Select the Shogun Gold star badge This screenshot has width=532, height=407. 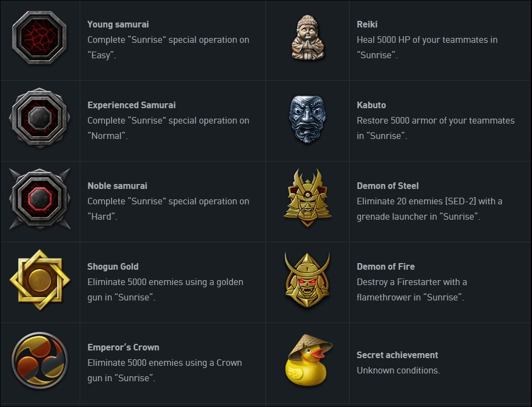(x=40, y=280)
